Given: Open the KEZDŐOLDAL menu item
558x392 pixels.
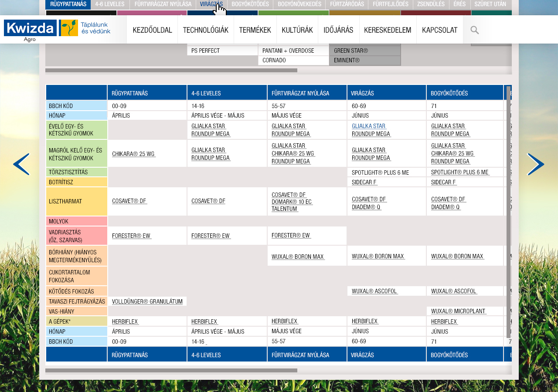Looking at the screenshot, I should pos(152,30).
